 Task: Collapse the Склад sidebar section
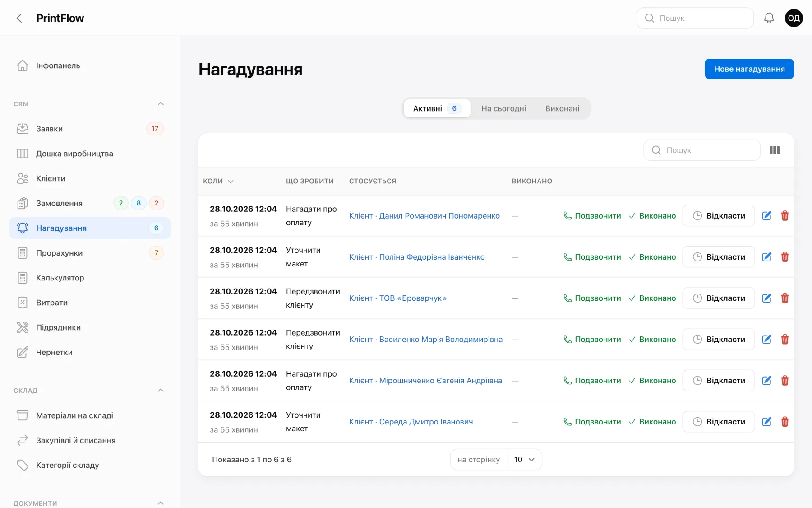click(161, 391)
